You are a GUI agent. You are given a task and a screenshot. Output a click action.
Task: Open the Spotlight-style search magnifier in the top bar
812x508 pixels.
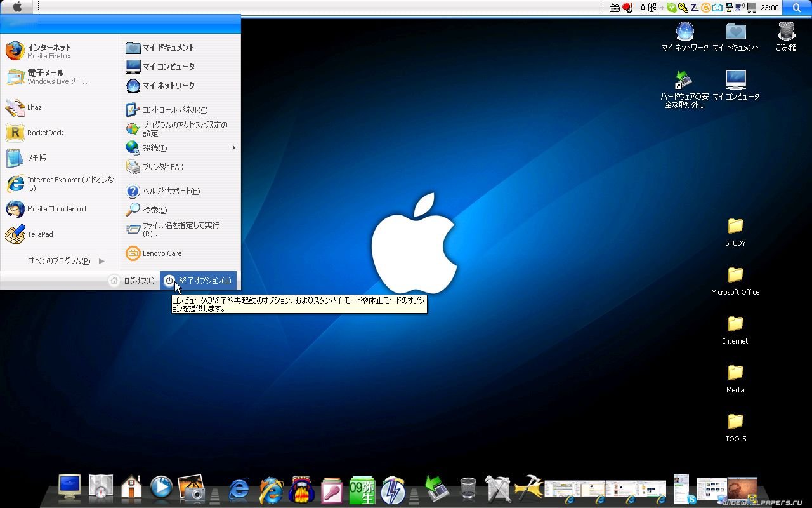[x=797, y=8]
